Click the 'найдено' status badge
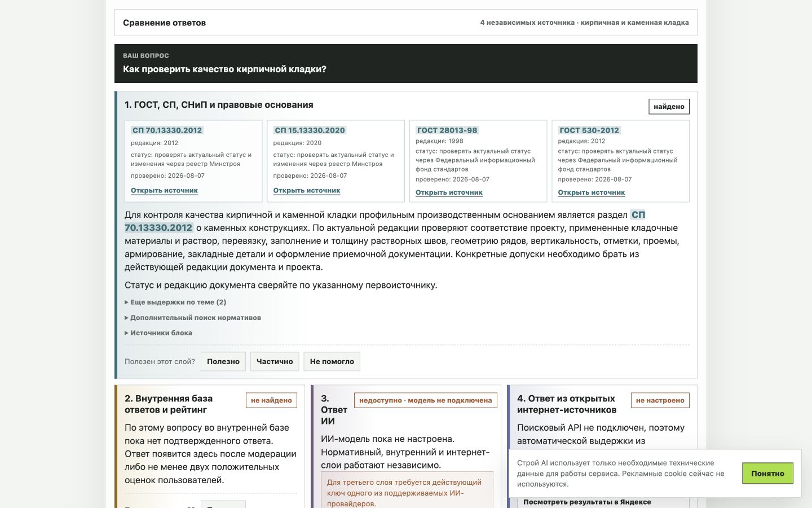This screenshot has height=508, width=812. click(x=669, y=106)
